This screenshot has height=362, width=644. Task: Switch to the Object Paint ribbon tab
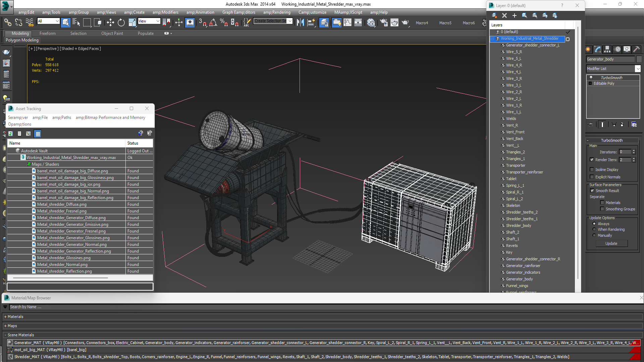pyautogui.click(x=112, y=34)
